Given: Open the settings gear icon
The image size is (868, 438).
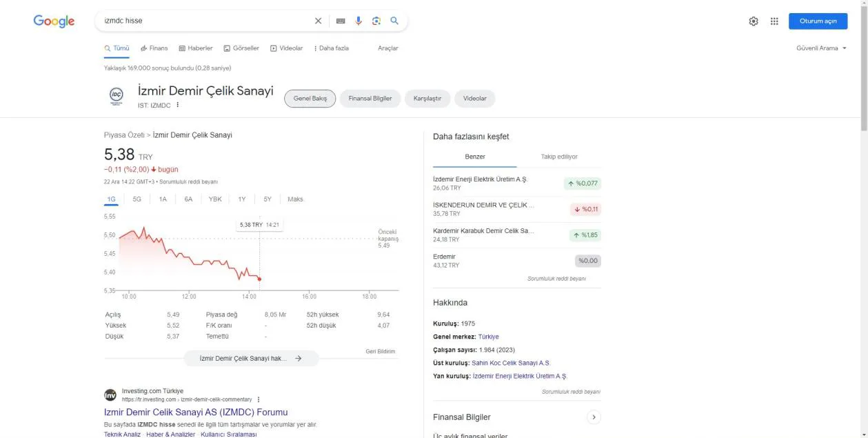Looking at the screenshot, I should click(x=754, y=21).
